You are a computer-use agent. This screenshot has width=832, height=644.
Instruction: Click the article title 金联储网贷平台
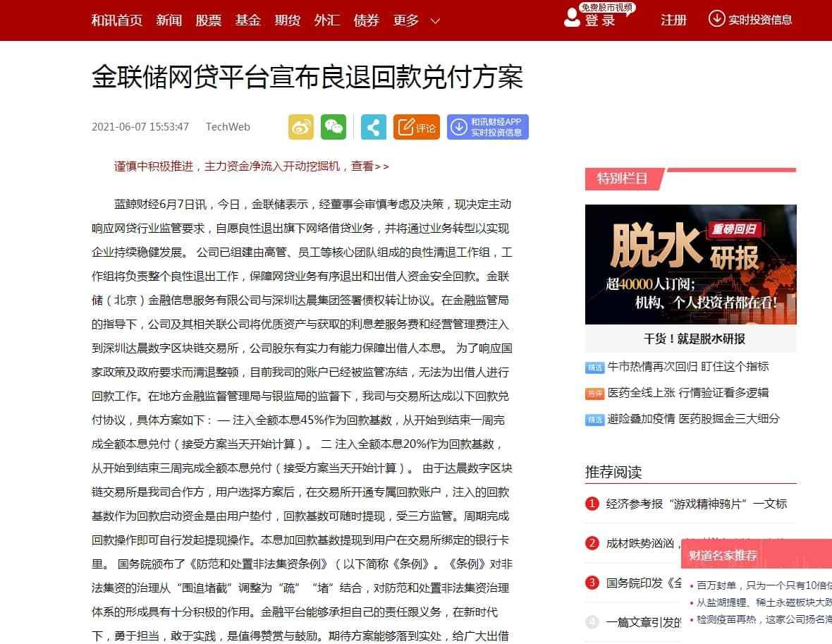pyautogui.click(x=307, y=76)
